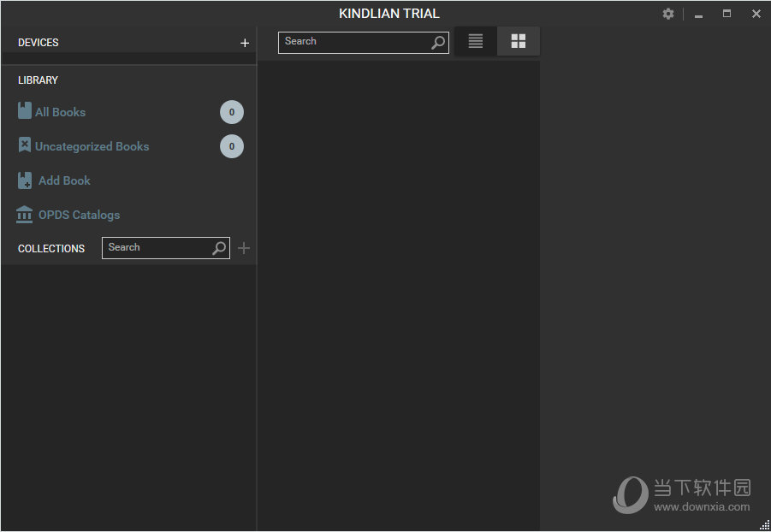The image size is (771, 532).
Task: Click the Uncategorized Books count badge
Action: point(232,146)
